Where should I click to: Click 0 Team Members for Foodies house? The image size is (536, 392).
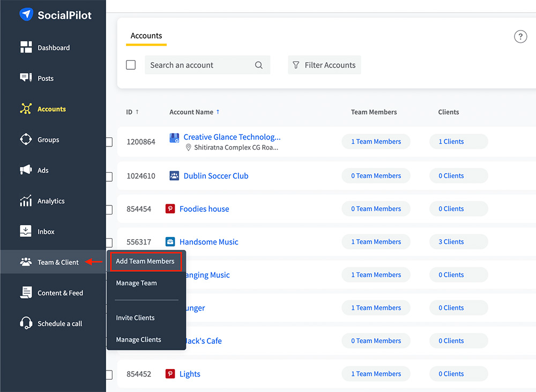pyautogui.click(x=376, y=209)
